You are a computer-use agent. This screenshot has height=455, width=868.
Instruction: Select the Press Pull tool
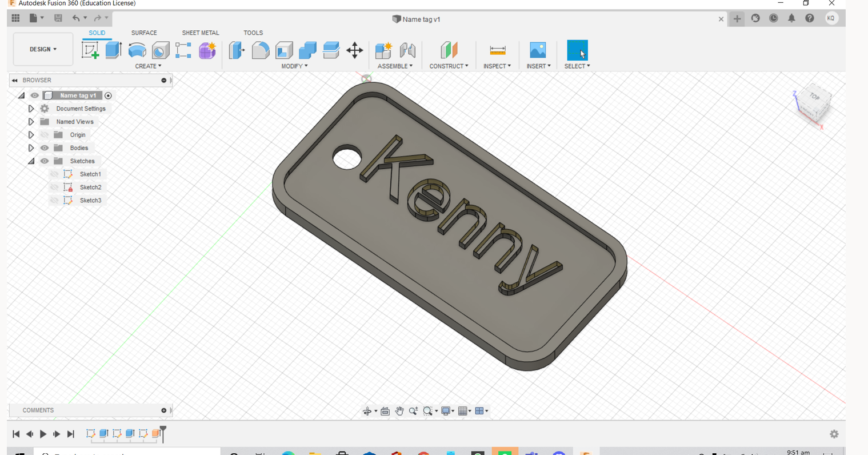pos(237,50)
